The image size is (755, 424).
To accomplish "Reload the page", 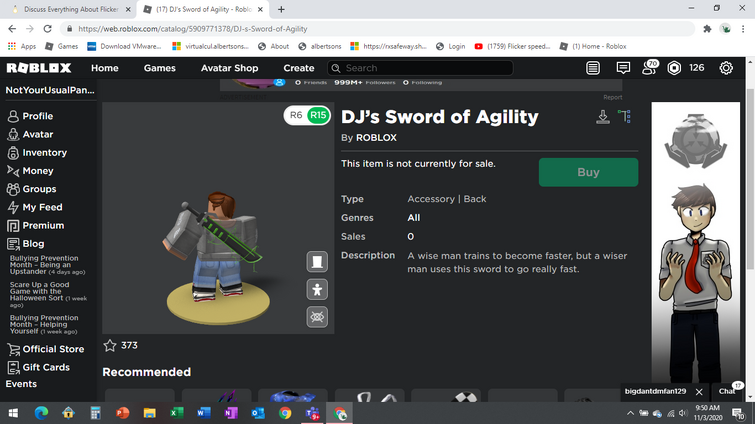I will [x=47, y=29].
